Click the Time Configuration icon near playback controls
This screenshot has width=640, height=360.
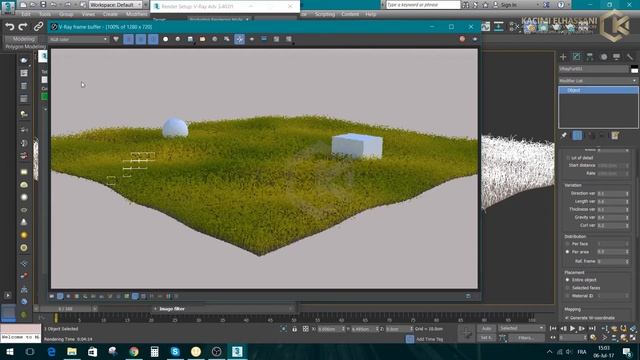click(593, 338)
